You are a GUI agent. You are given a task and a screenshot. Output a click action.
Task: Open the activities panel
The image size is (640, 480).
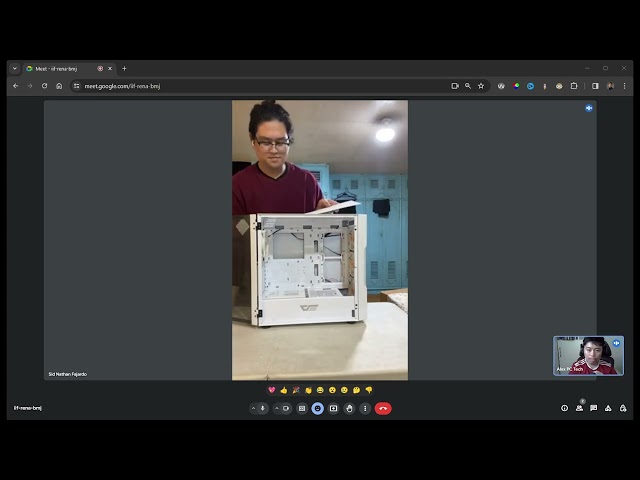(x=608, y=408)
